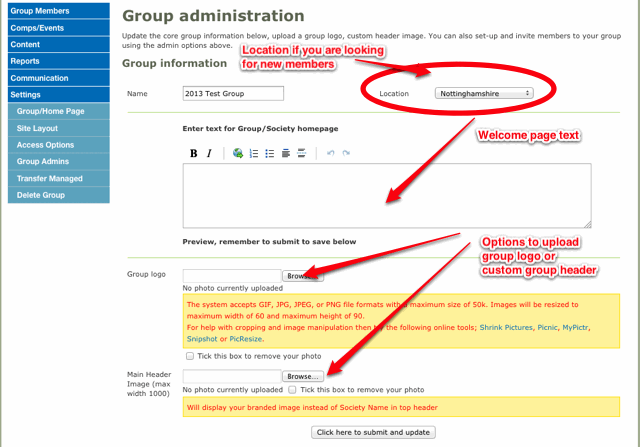Click 'Enter text for Group/Society homepage' label
The width and height of the screenshot is (640, 447).
[260, 129]
